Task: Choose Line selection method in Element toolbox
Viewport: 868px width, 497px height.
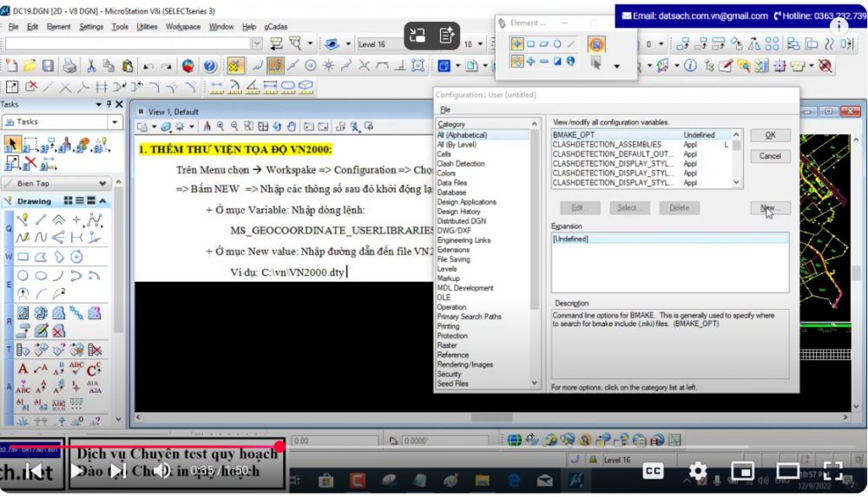Action: click(571, 43)
